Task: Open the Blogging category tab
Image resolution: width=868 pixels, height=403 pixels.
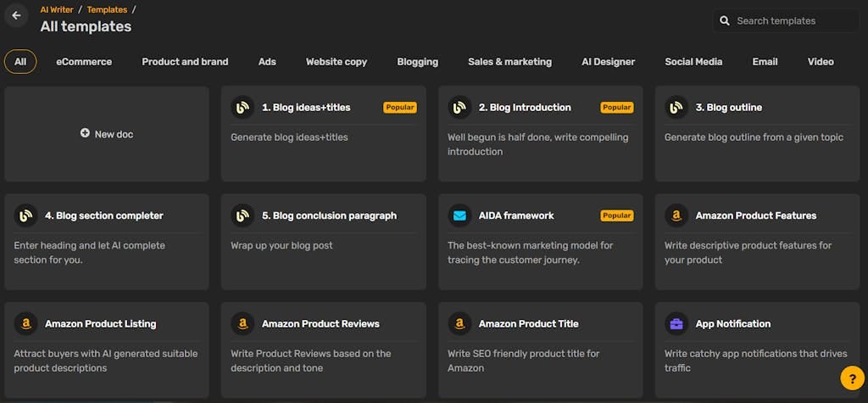Action: coord(417,62)
